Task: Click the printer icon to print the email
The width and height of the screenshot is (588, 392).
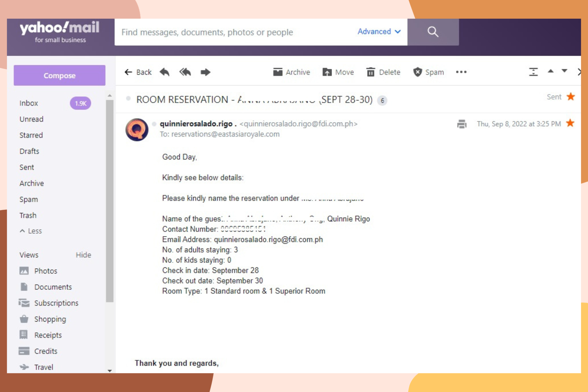Action: [462, 124]
